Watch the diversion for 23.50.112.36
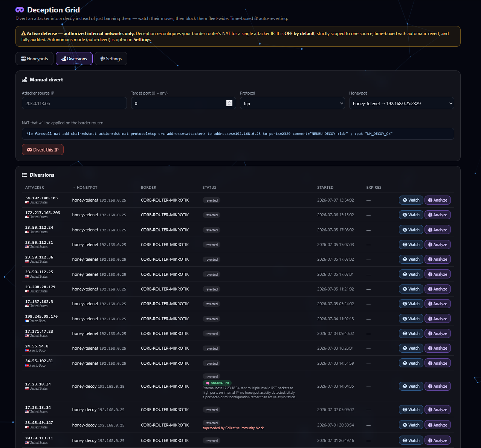Viewport: 481px width, 448px height. (411, 259)
